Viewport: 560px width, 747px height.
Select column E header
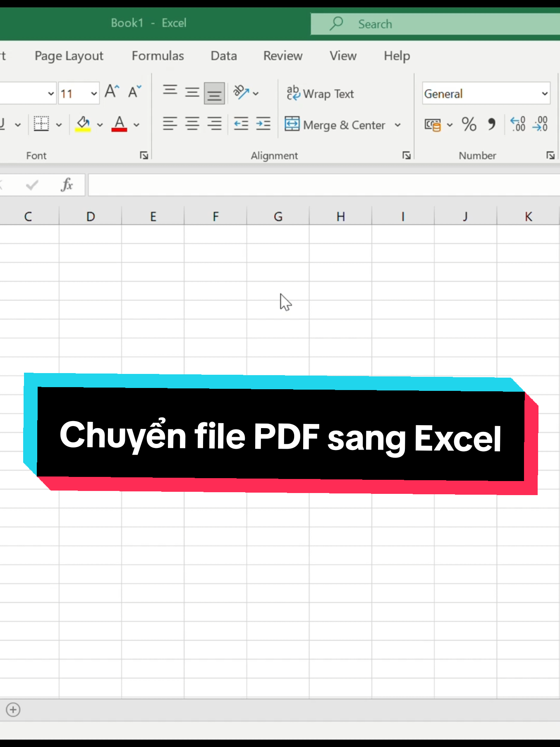tap(153, 216)
